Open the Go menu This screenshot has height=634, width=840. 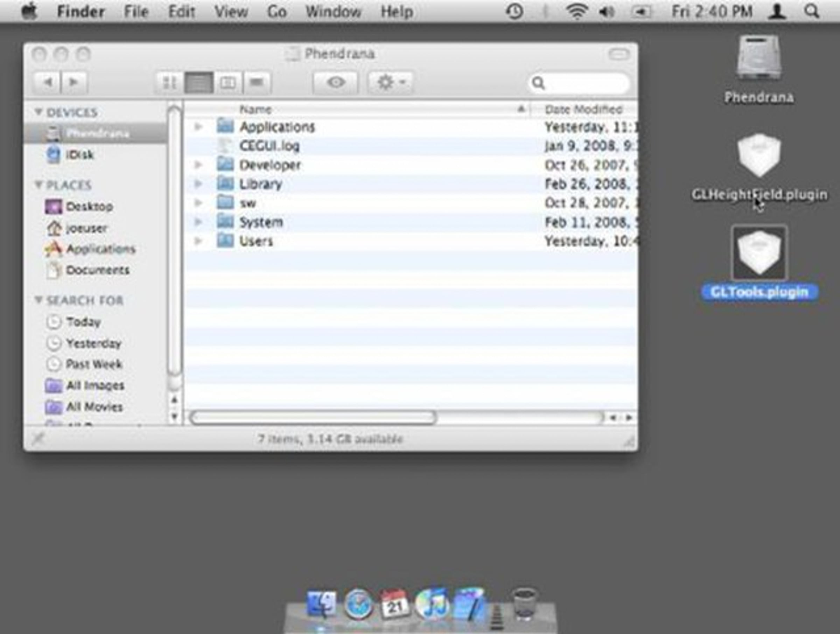pyautogui.click(x=277, y=12)
